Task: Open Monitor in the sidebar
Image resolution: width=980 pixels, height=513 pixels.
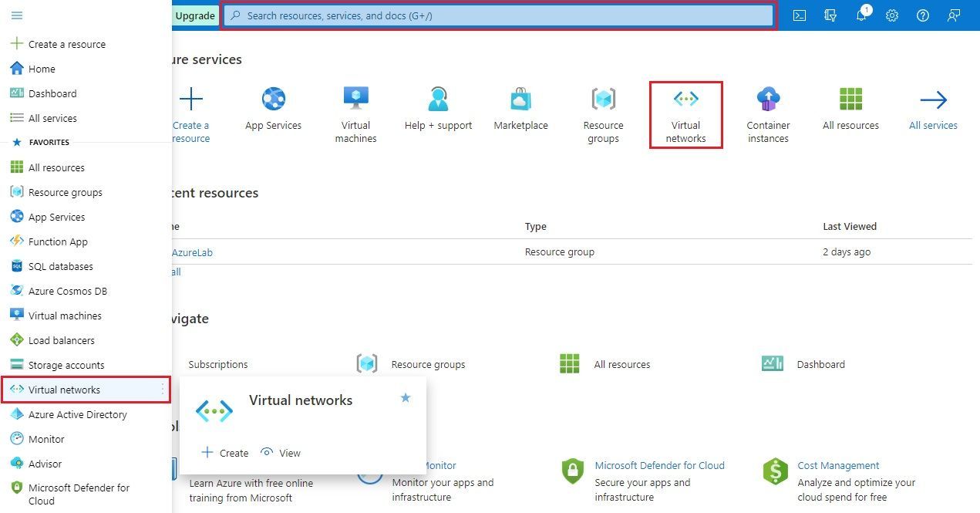Action: coord(46,439)
